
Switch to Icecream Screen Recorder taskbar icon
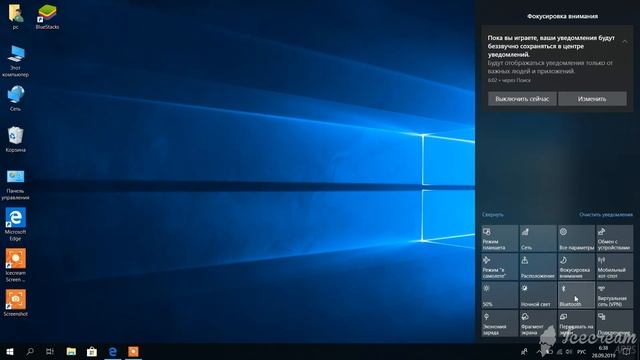(133, 351)
